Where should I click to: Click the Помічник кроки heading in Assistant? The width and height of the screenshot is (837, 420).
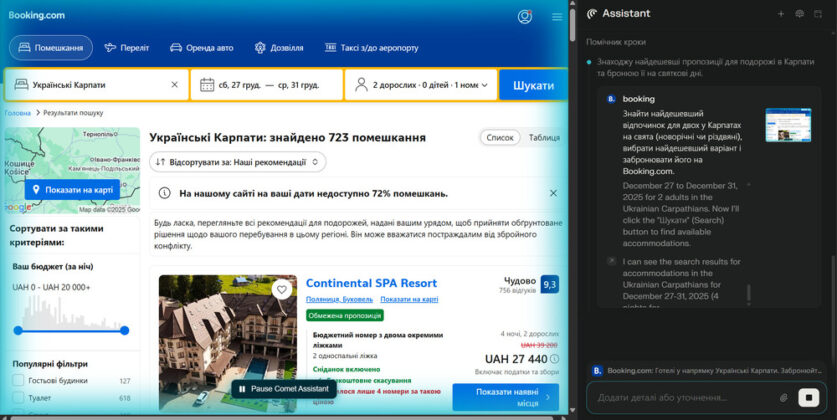click(x=615, y=42)
